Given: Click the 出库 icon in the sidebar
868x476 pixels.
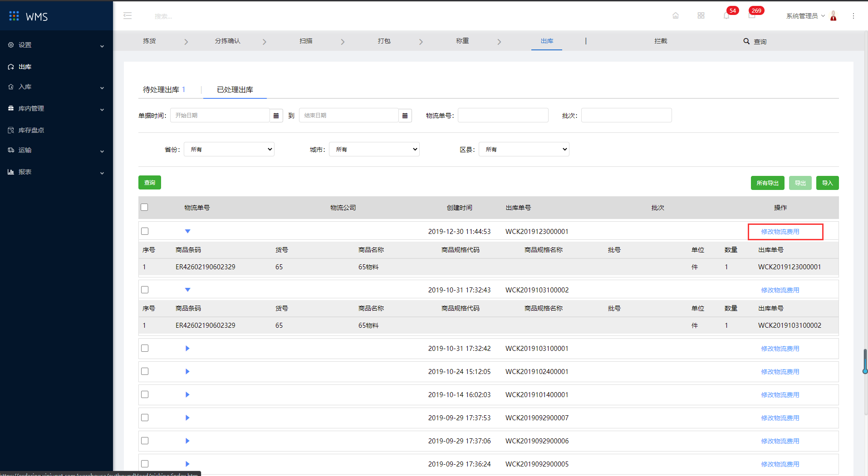Looking at the screenshot, I should 11,67.
